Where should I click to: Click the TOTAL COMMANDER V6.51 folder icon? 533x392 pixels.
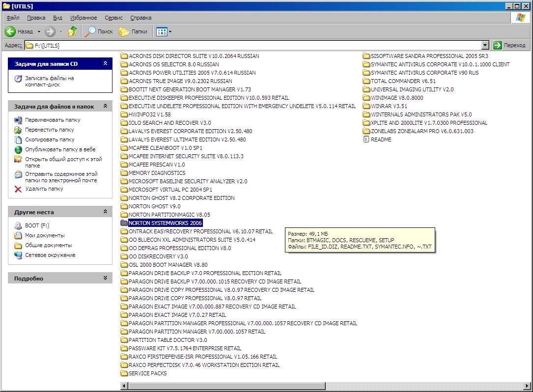pos(366,81)
